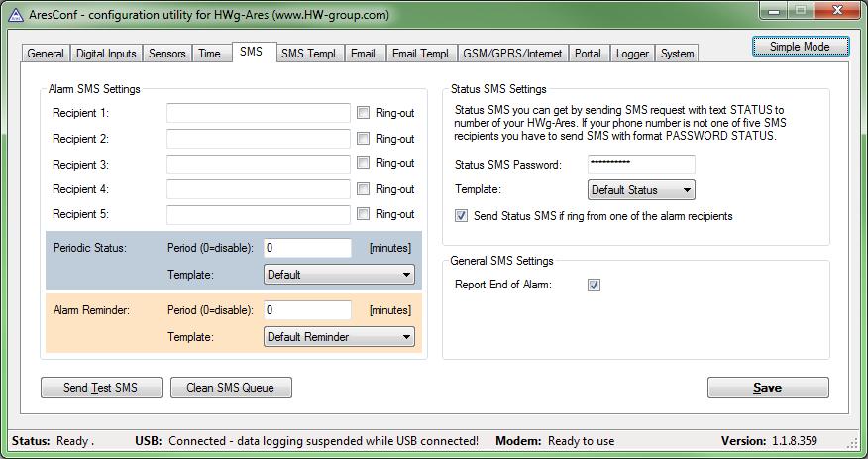Enable Ring-out for Recipient 3
Viewport: 868px width, 459px height.
pos(363,163)
